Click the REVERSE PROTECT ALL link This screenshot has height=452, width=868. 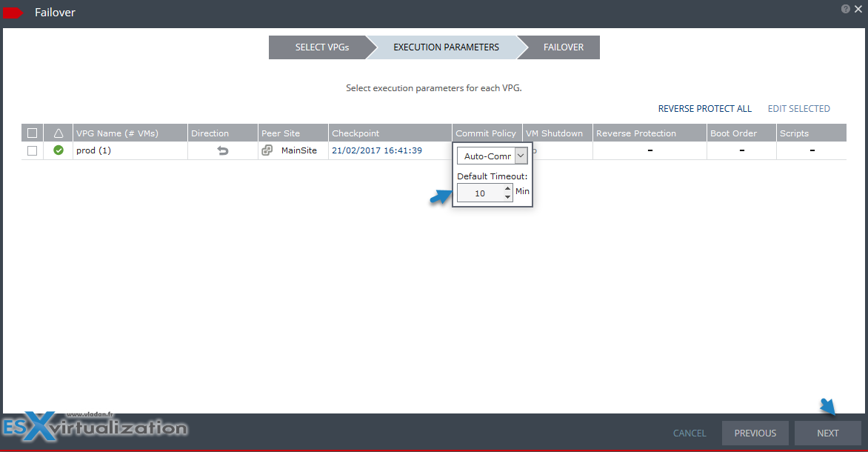click(x=704, y=109)
